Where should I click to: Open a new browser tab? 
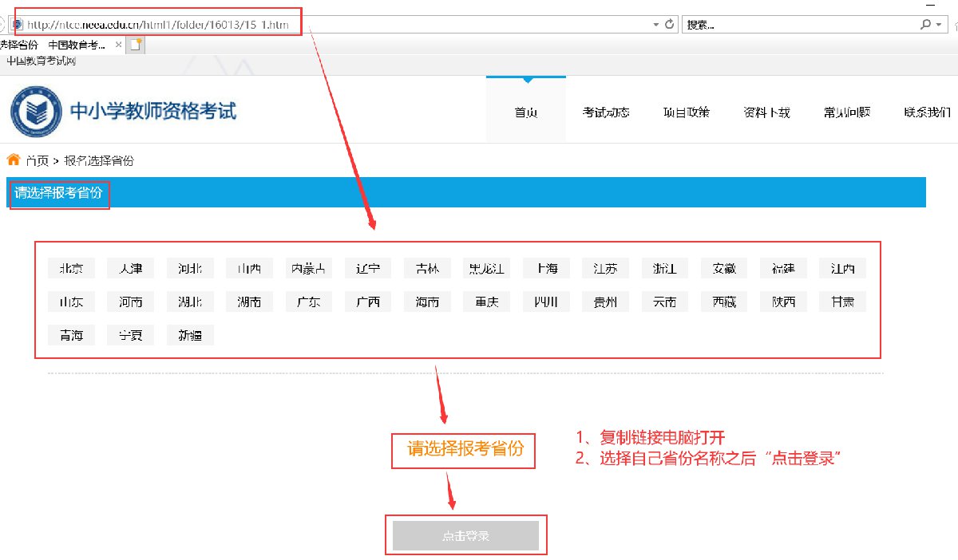(x=137, y=45)
